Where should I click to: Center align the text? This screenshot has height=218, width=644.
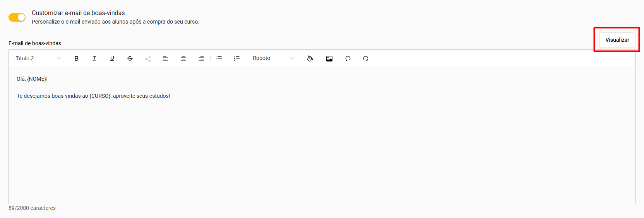pyautogui.click(x=183, y=58)
